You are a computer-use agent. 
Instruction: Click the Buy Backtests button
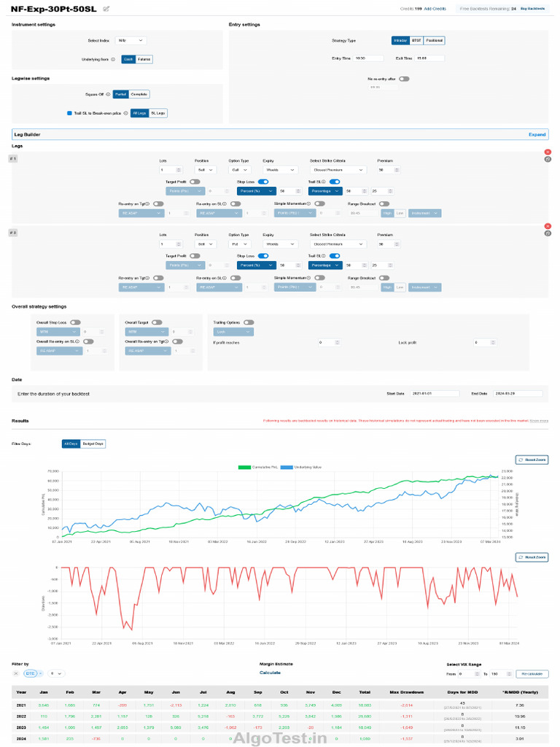pos(532,9)
